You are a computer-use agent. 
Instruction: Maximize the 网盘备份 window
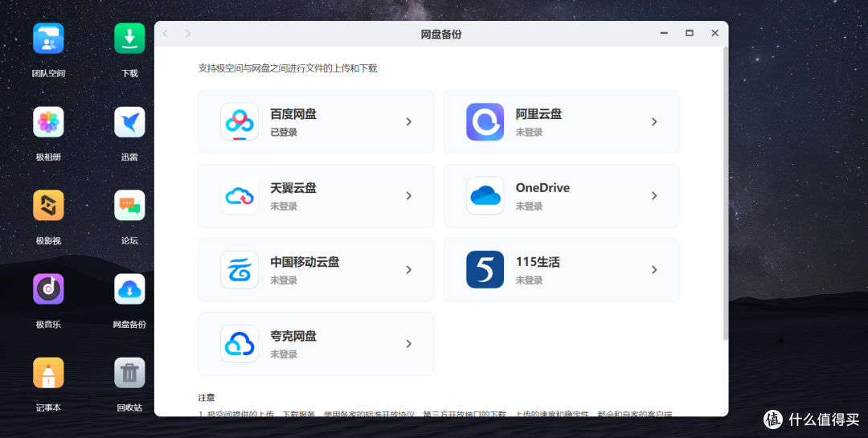point(690,33)
